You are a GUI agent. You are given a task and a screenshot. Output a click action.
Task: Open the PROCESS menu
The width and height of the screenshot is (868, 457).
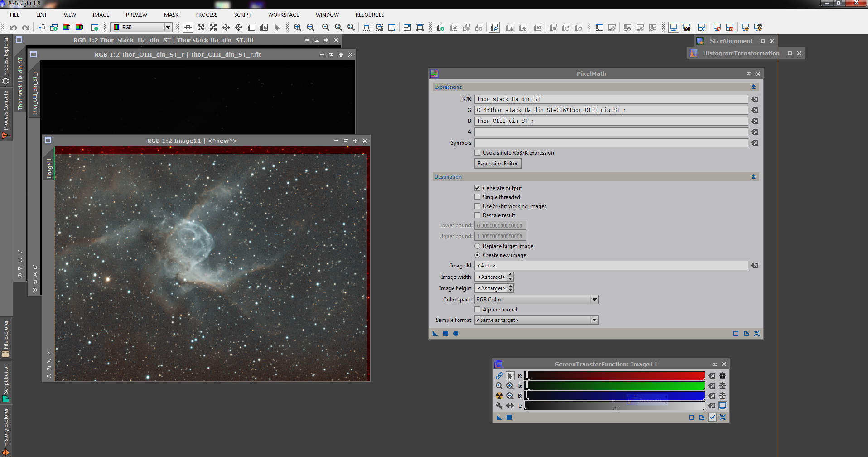(206, 15)
